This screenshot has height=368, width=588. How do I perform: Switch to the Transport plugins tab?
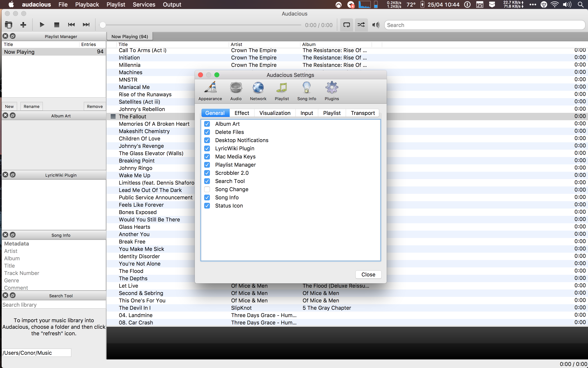pyautogui.click(x=363, y=113)
